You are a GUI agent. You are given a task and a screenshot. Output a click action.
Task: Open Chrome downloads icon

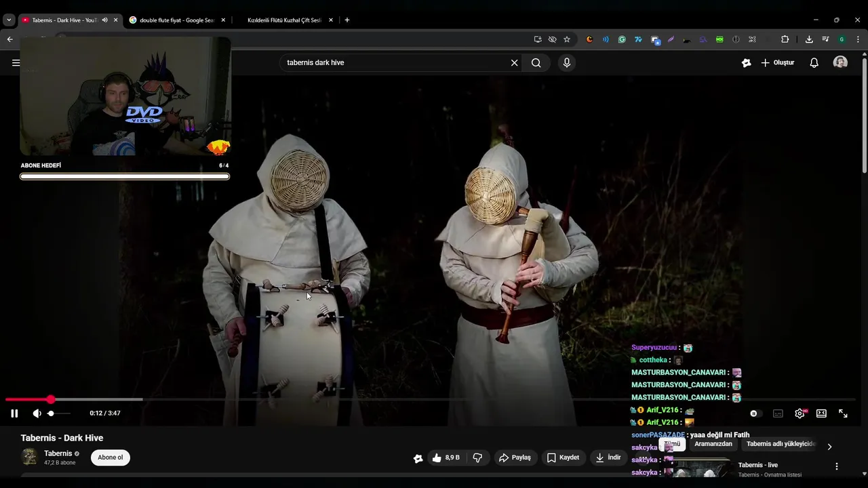pos(809,39)
